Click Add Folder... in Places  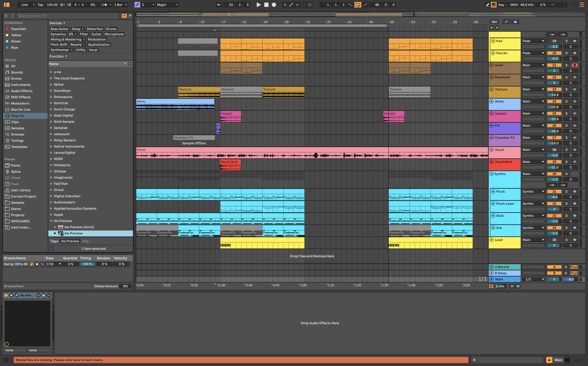[21, 227]
